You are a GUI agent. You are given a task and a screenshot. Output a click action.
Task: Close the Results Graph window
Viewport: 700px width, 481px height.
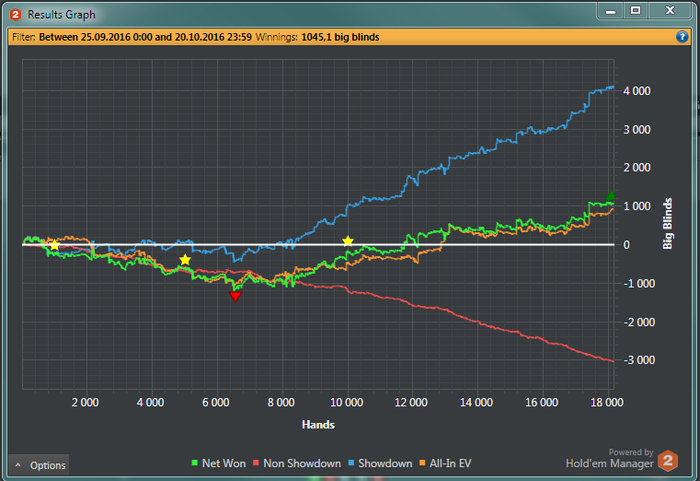[x=670, y=11]
